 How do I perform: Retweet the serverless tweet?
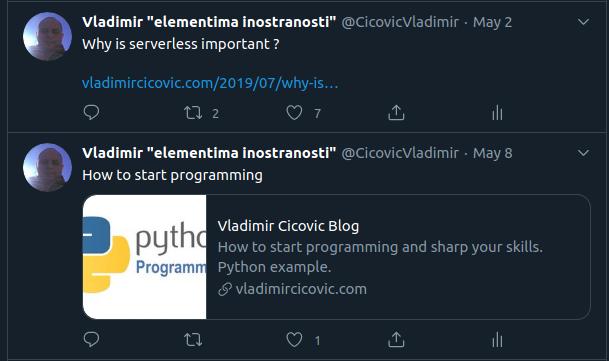pos(193,113)
